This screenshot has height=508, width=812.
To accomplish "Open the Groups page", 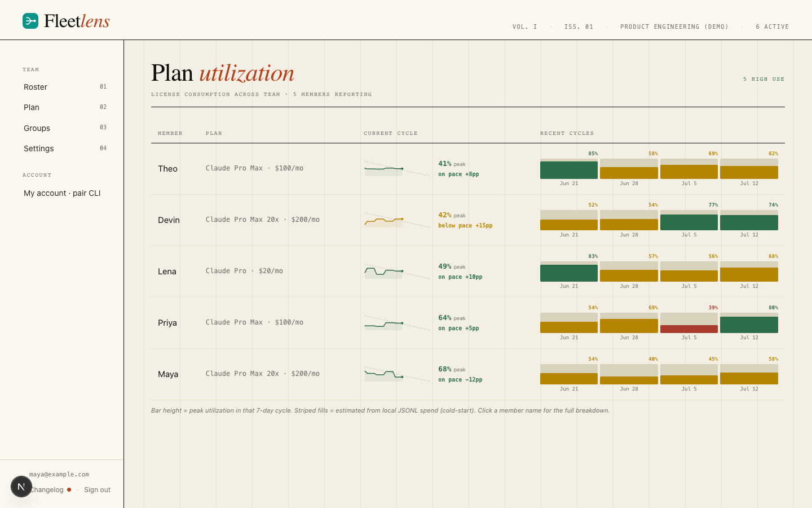I will 65,128.
